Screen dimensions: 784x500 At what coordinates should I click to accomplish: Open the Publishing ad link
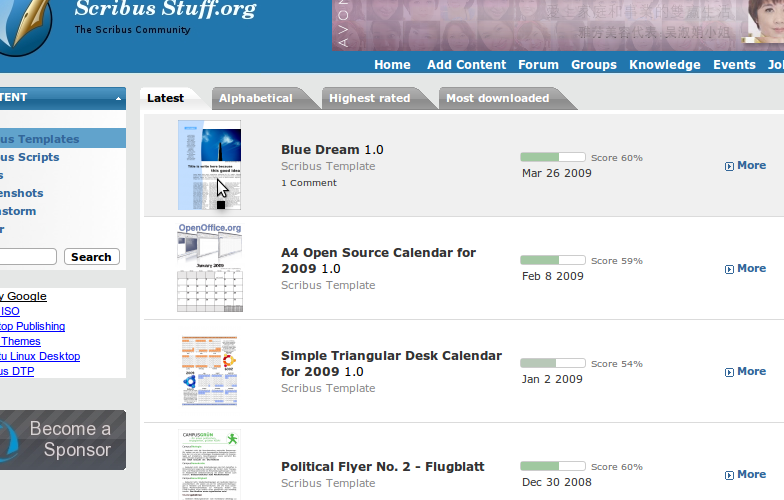[x=32, y=326]
